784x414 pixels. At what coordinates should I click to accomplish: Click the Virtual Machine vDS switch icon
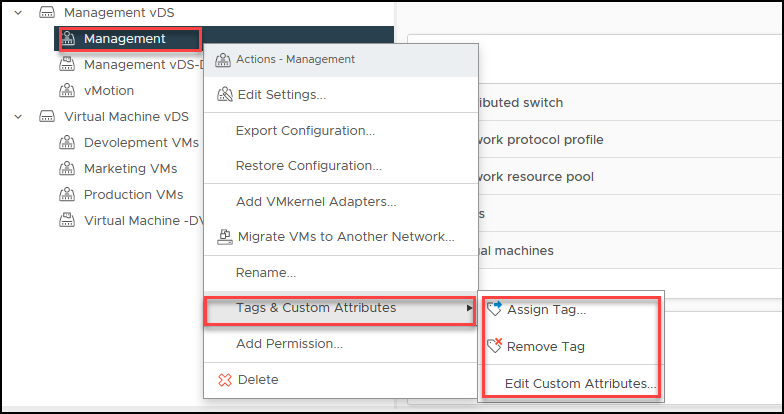tap(47, 116)
